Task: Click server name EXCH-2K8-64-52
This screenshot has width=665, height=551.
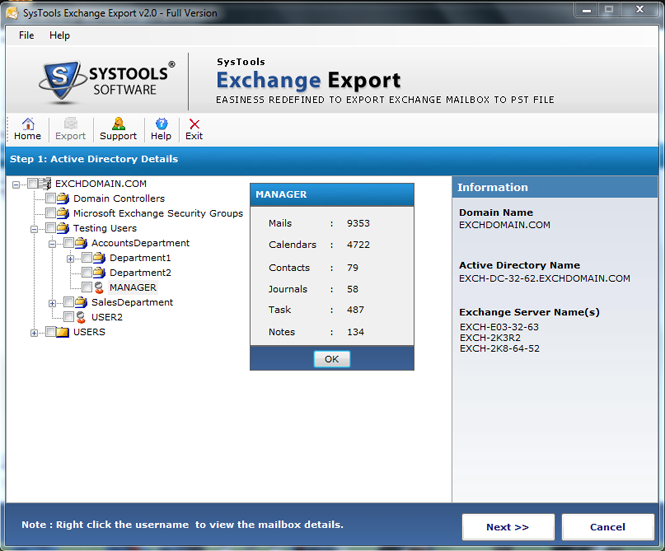Action: pyautogui.click(x=500, y=349)
